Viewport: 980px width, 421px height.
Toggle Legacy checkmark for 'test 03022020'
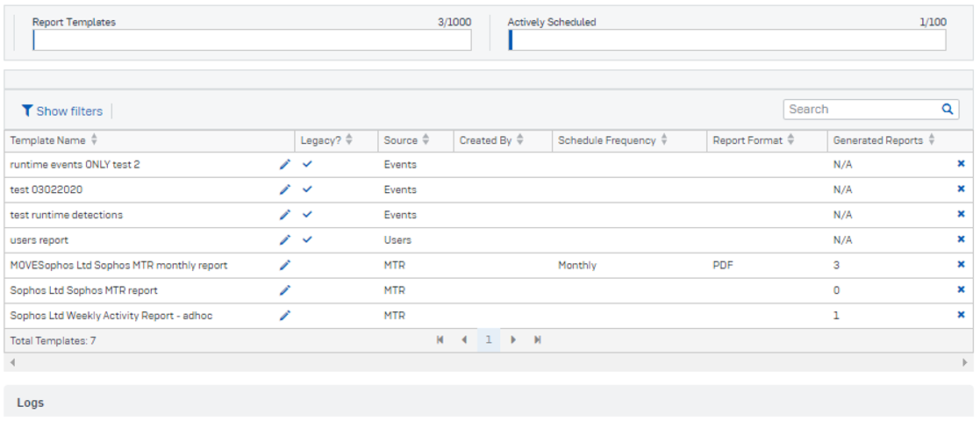point(306,189)
